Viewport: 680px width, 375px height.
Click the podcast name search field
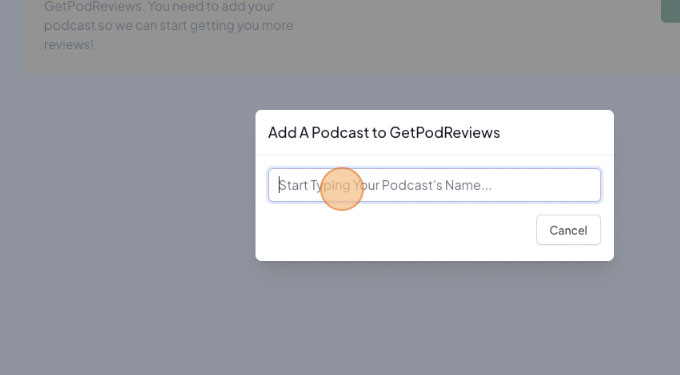(434, 185)
